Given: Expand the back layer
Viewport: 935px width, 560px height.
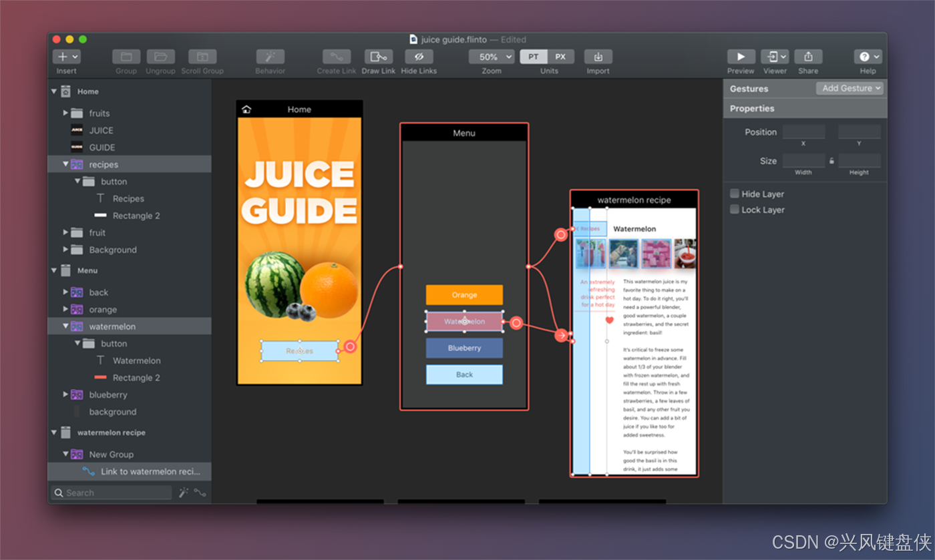Looking at the screenshot, I should point(65,292).
